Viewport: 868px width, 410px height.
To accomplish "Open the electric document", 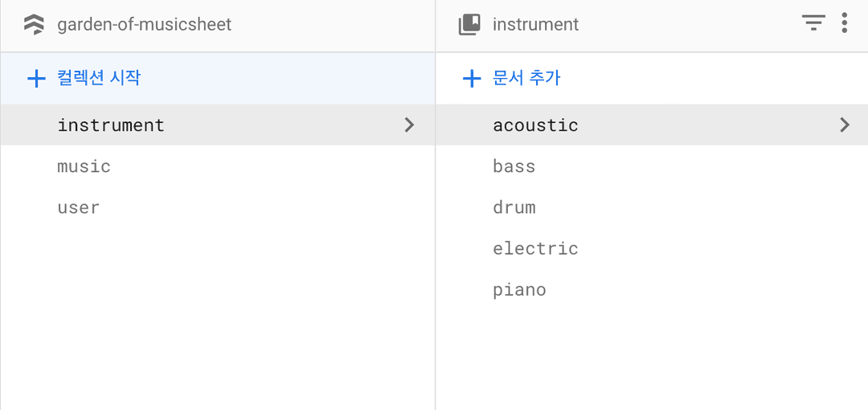I will (535, 248).
